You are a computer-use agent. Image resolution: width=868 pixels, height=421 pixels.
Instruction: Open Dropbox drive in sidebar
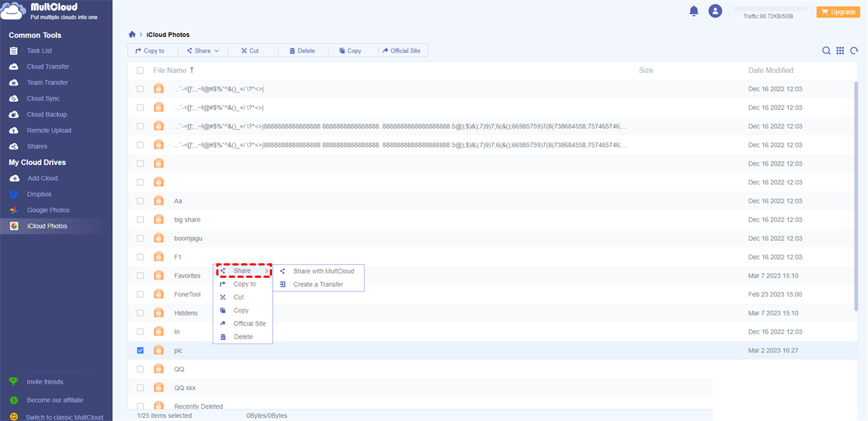pos(39,195)
